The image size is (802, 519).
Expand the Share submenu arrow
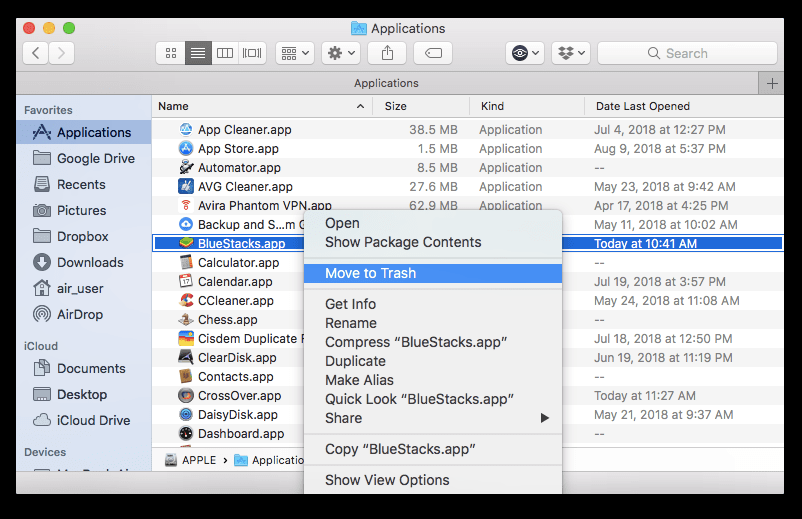(545, 418)
